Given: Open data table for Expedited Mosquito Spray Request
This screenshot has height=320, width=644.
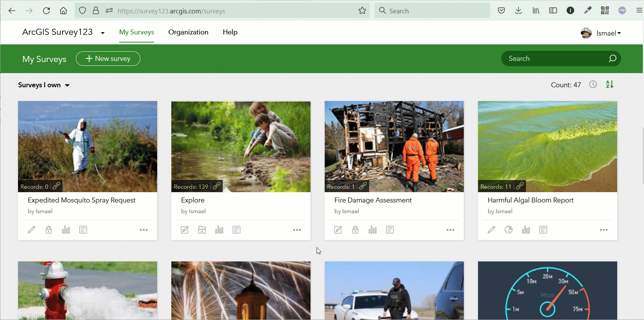Looking at the screenshot, I should pyautogui.click(x=83, y=230).
